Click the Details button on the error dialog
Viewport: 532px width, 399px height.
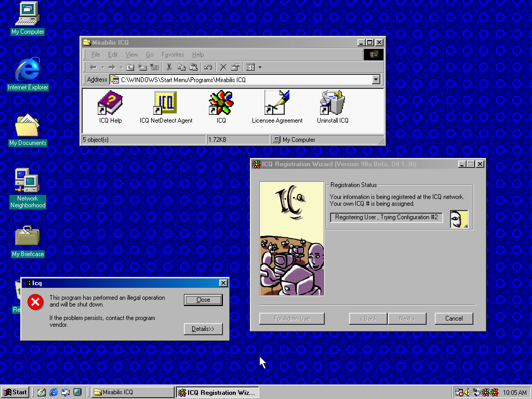(203, 328)
